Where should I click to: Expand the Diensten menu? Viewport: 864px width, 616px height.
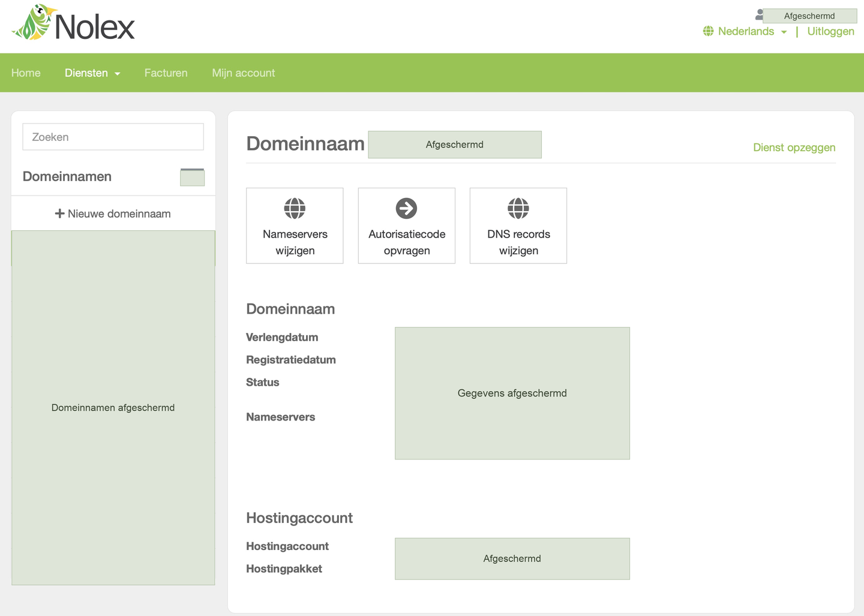[92, 73]
